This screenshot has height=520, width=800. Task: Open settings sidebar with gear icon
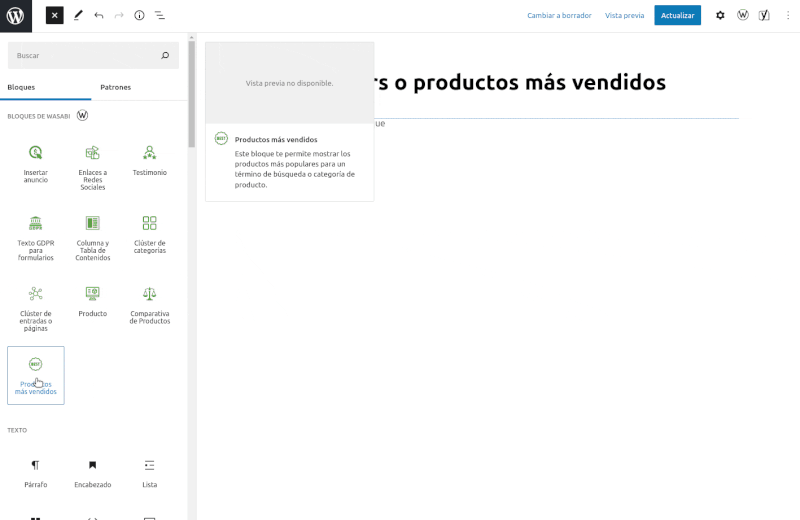tap(720, 15)
